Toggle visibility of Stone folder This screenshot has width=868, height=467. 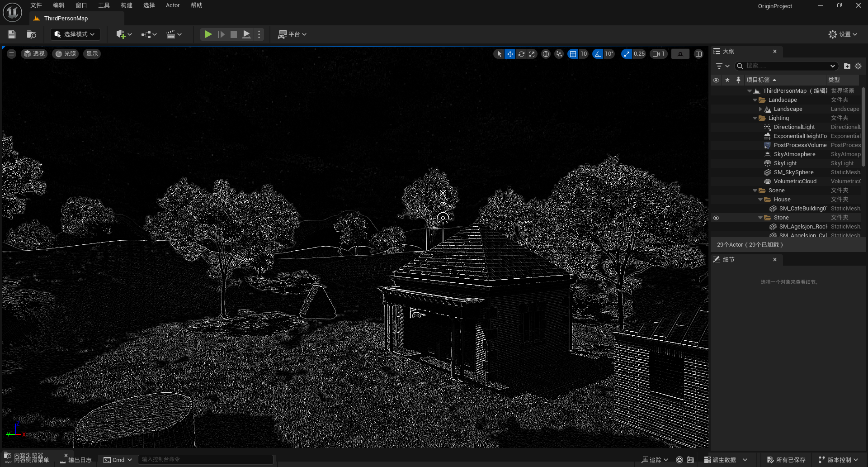click(x=716, y=218)
